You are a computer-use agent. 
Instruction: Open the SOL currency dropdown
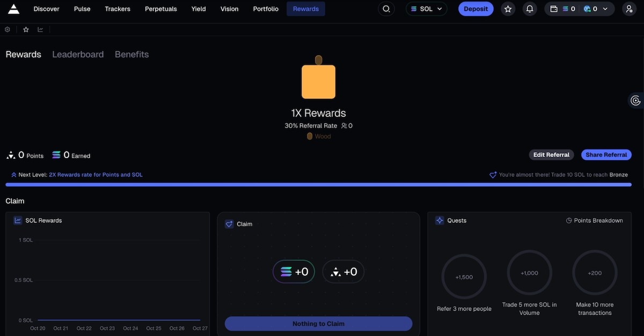point(426,9)
